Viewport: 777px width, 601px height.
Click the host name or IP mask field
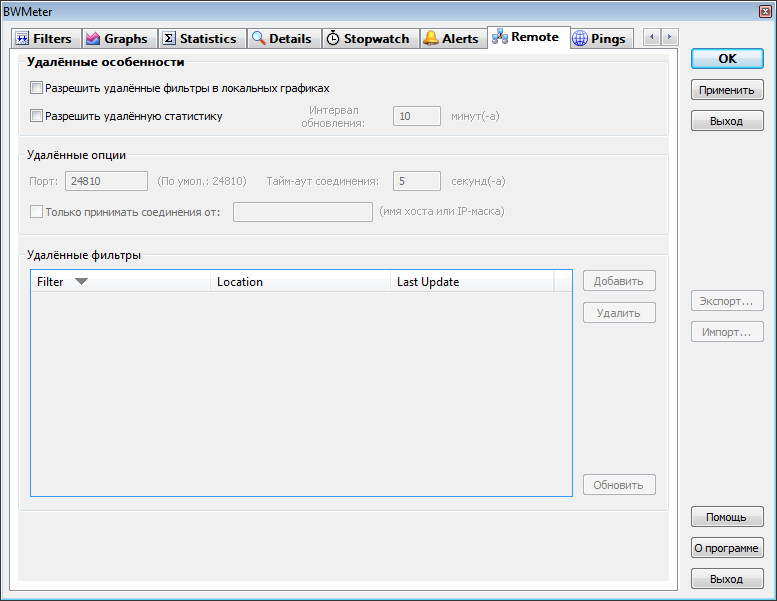point(303,212)
